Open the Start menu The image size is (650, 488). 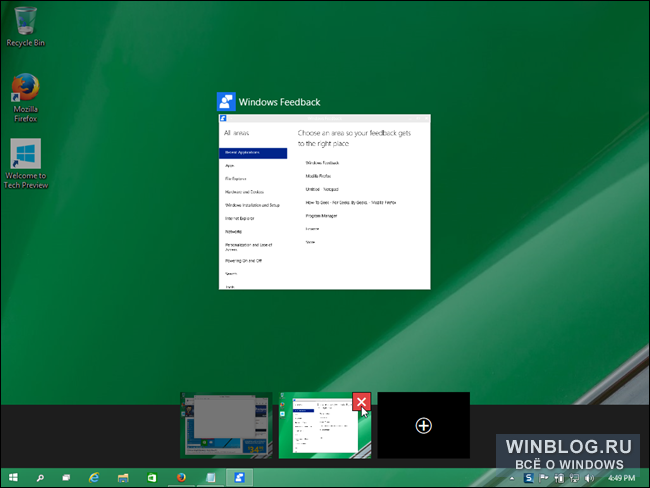pos(13,478)
